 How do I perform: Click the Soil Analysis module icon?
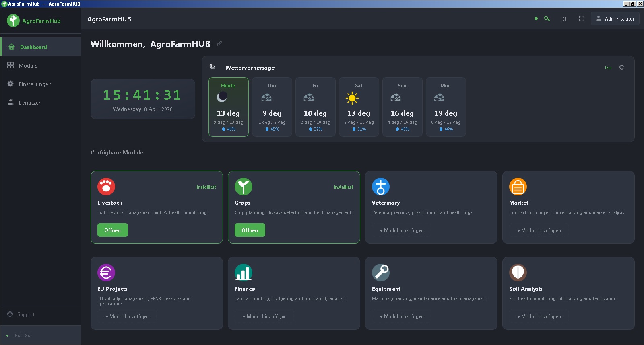[x=518, y=273]
